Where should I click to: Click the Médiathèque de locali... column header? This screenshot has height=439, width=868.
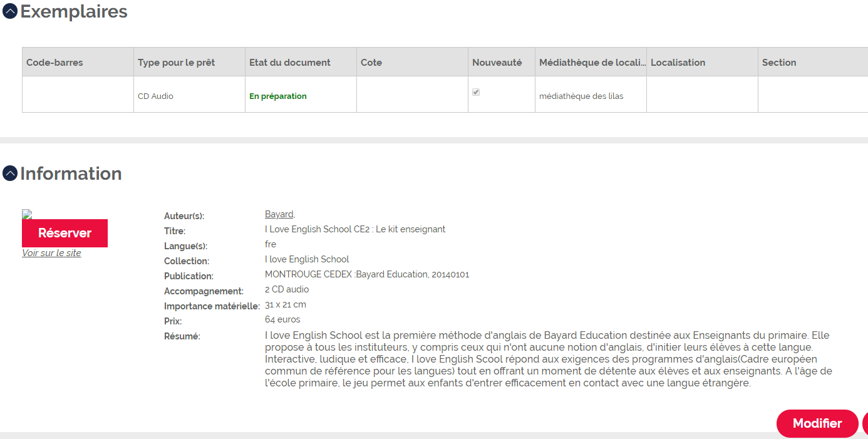coord(591,62)
